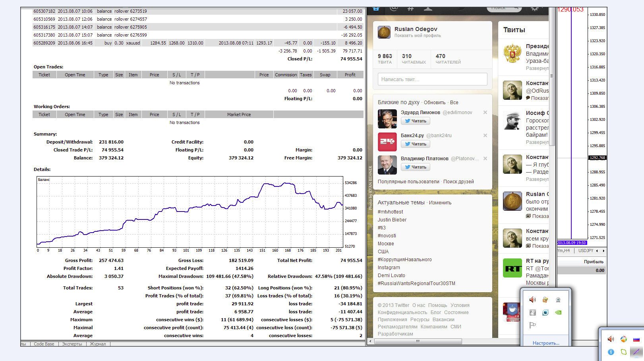Click the purple feather tray icon
Image resolution: width=644 pixels, height=361 pixels.
636,352
